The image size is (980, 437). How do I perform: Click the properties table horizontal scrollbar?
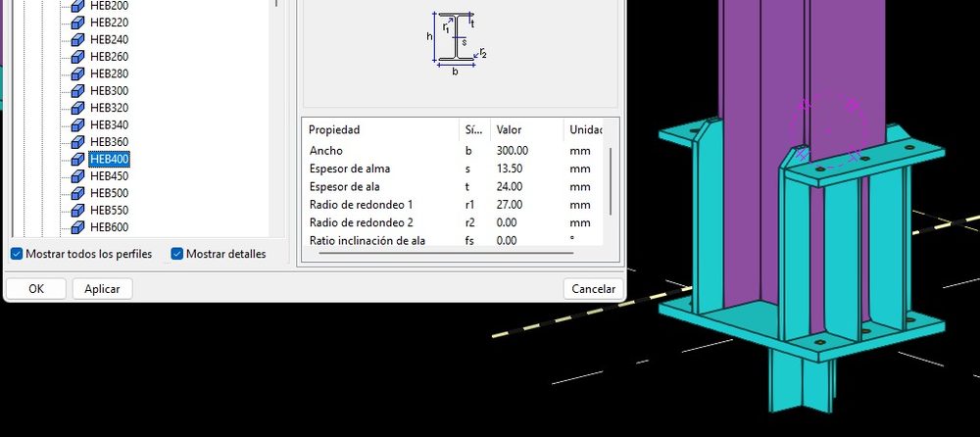point(446,253)
